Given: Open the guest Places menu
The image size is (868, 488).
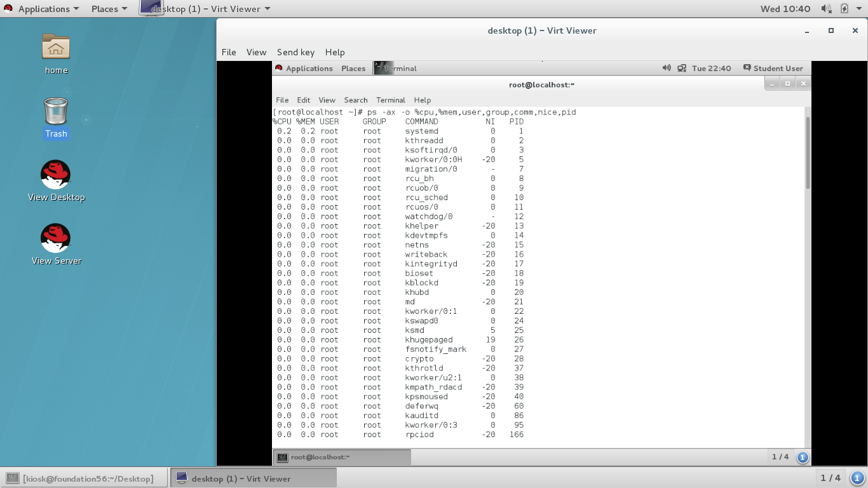Looking at the screenshot, I should tap(353, 68).
